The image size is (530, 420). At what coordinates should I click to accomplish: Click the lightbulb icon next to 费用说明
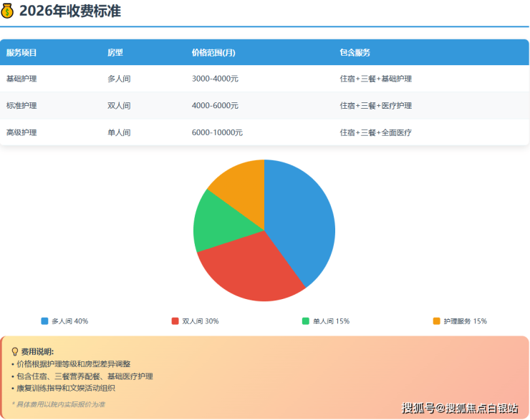tap(14, 351)
